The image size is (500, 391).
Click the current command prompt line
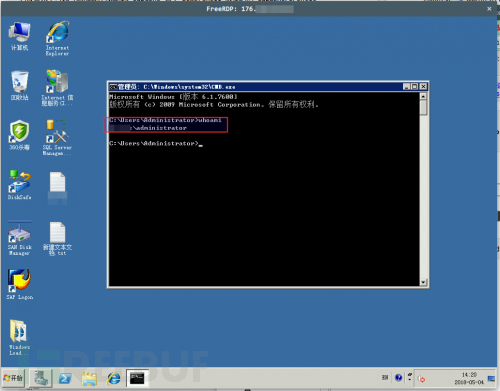coord(156,144)
